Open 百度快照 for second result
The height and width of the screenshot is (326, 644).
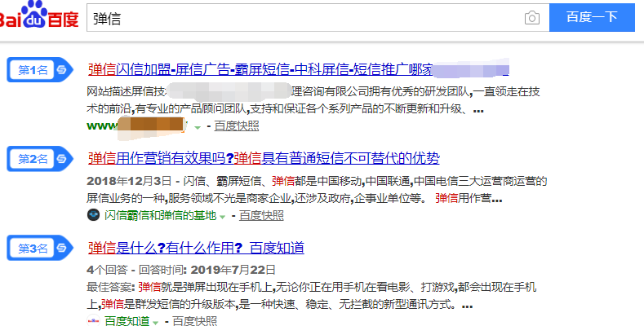tap(261, 215)
